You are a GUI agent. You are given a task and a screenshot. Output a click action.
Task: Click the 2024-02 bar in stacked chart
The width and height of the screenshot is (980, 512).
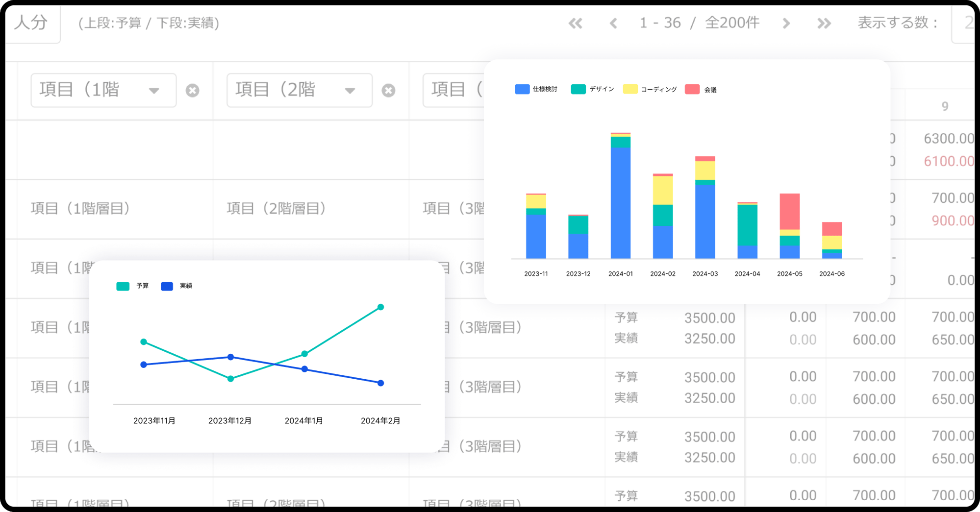[663, 216]
